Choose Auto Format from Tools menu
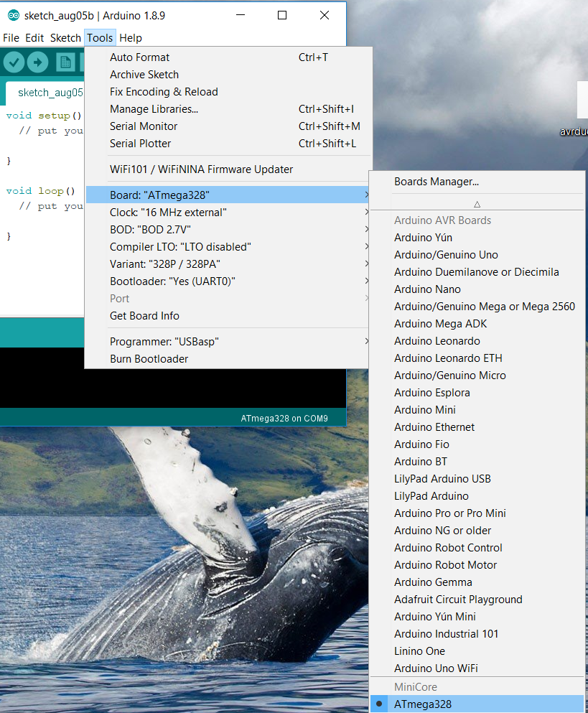Viewport: 588px width, 713px height. pos(227,57)
